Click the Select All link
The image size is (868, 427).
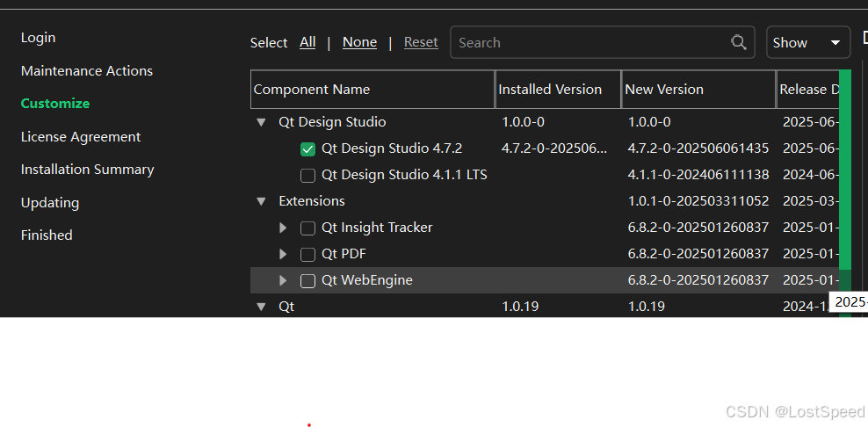coord(307,42)
